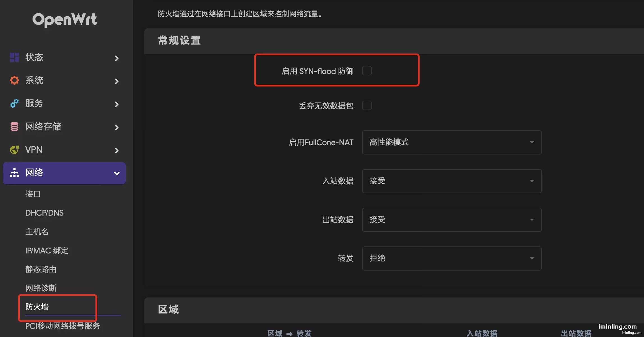Click the 出站数据 field label
The width and height of the screenshot is (644, 337).
pyautogui.click(x=338, y=220)
